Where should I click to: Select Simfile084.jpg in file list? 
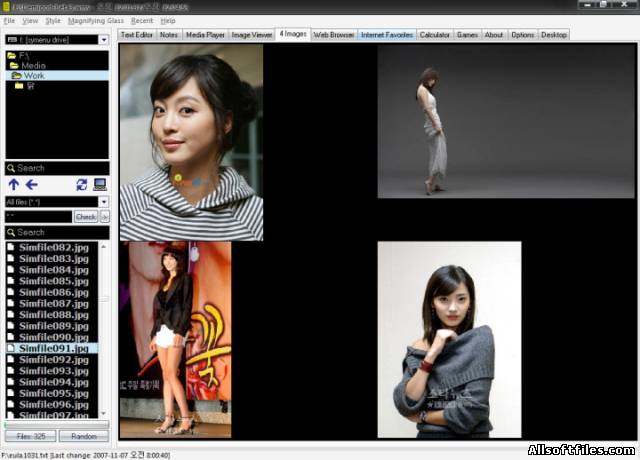pos(53,270)
